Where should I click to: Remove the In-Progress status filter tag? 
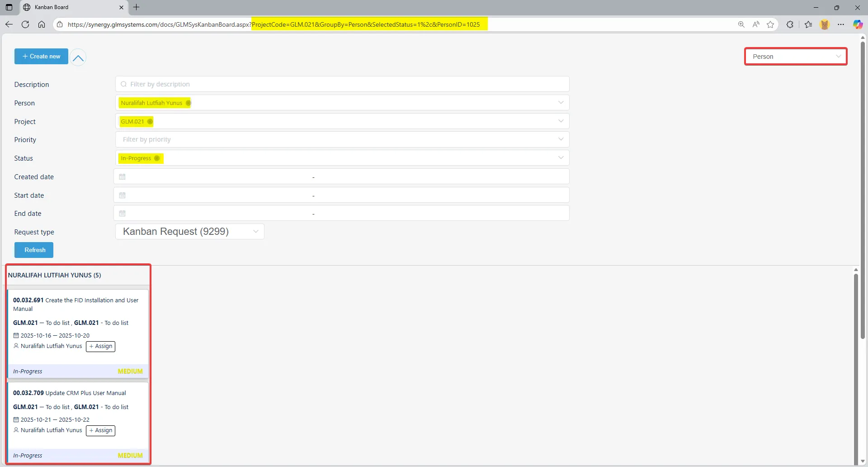coord(157,158)
